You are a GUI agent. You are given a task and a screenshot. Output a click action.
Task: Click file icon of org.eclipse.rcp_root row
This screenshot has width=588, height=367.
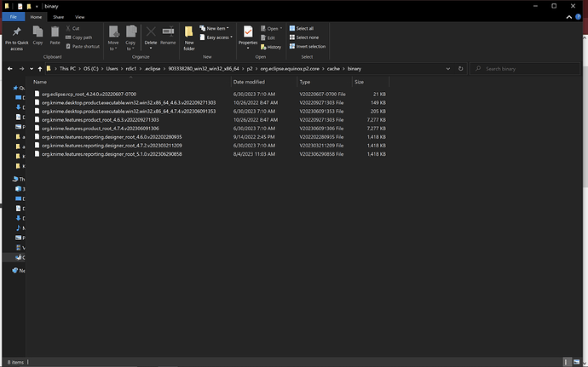(37, 94)
